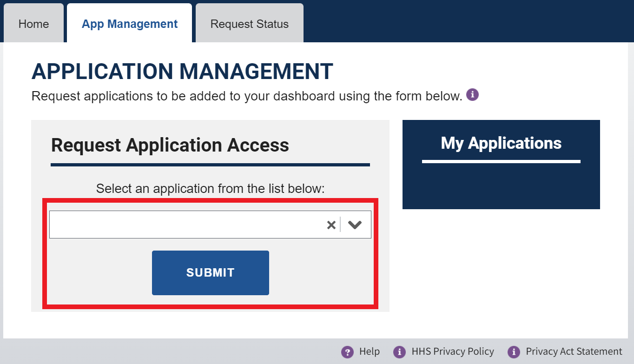Click the question mark Help icon
The image size is (634, 364).
tap(347, 352)
